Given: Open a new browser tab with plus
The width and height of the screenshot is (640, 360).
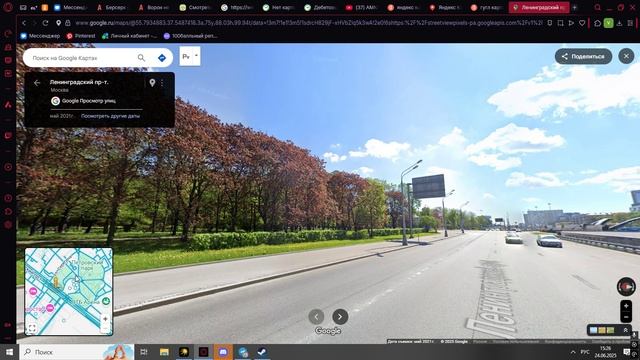Looking at the screenshot, I should point(574,7).
